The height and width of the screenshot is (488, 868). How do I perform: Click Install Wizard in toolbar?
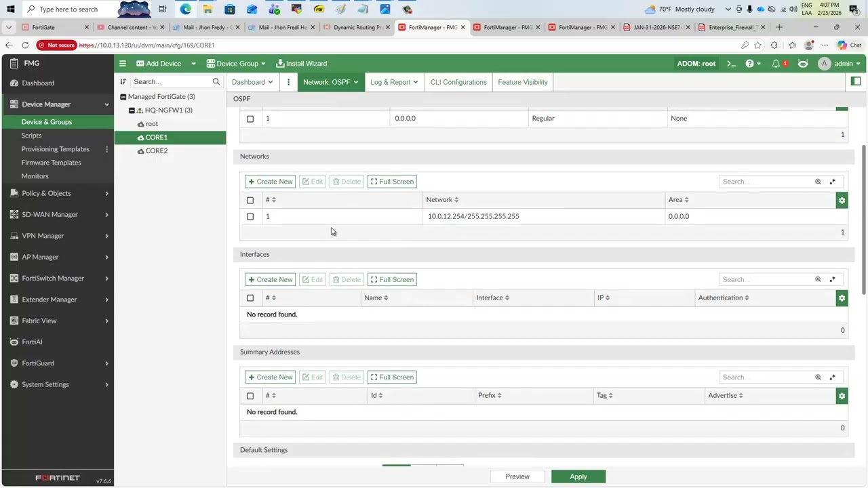point(302,64)
